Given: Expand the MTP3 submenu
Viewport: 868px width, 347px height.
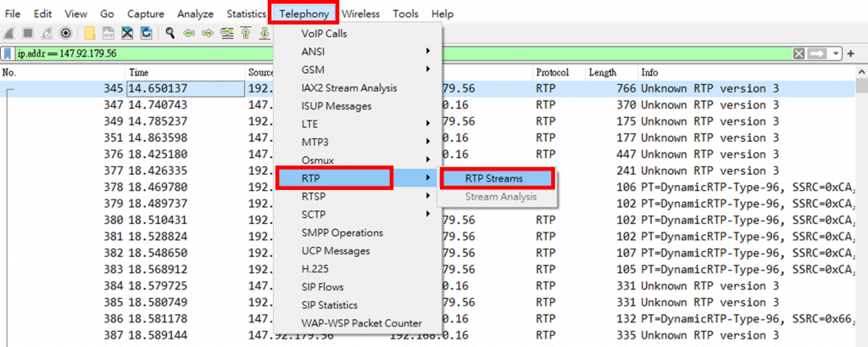Looking at the screenshot, I should click(x=359, y=142).
